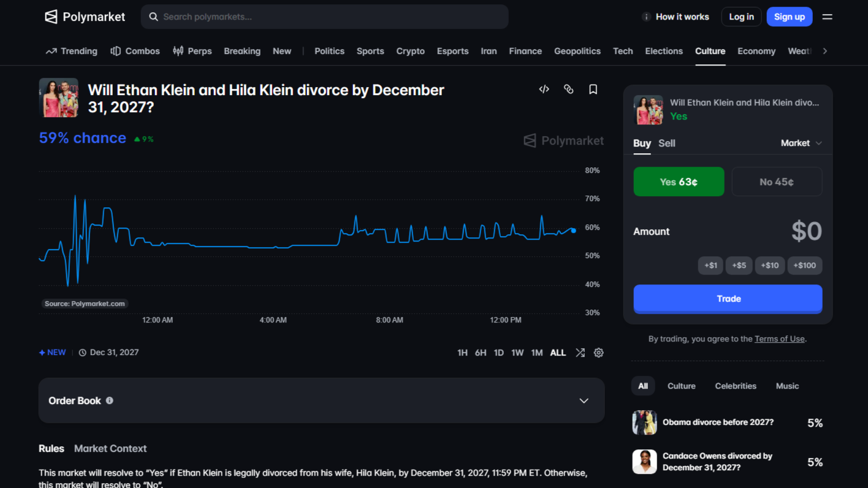Screen dimensions: 868x488
Task: Open the Terms of Use link
Action: coord(779,338)
